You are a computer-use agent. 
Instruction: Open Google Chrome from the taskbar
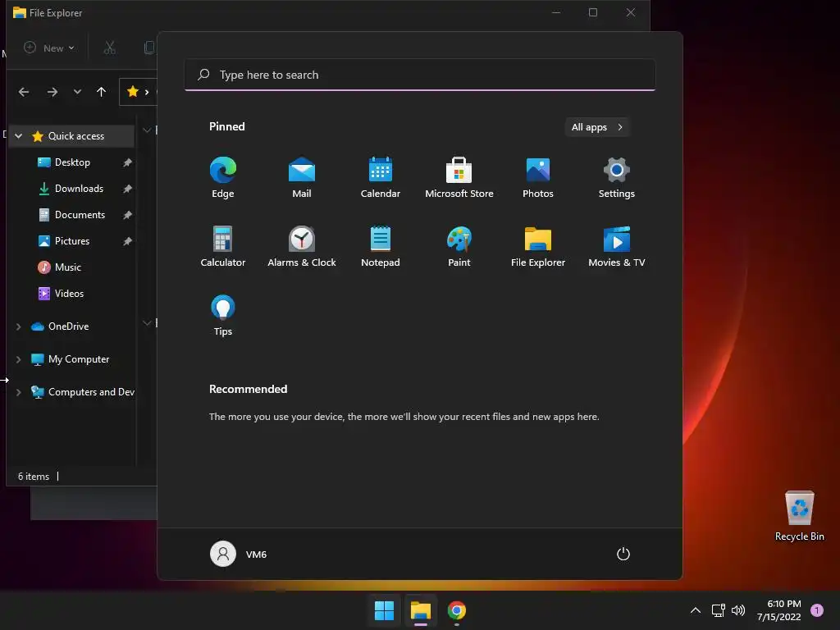457,610
